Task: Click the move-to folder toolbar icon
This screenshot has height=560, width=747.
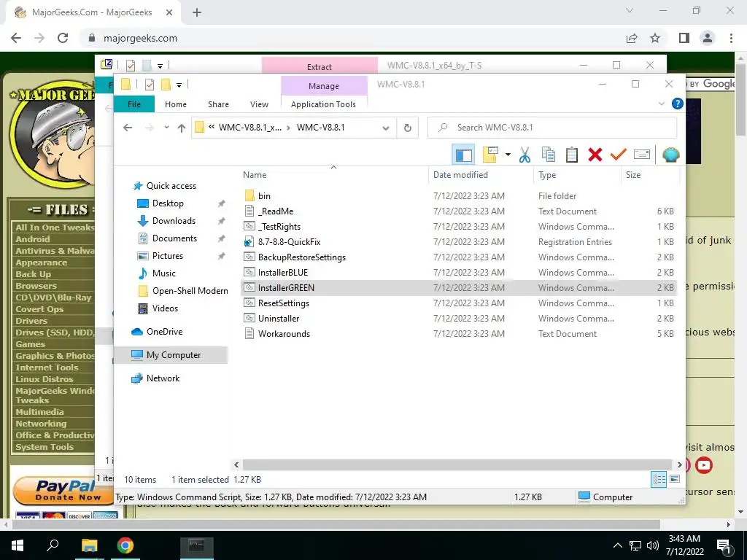Action: coord(490,155)
